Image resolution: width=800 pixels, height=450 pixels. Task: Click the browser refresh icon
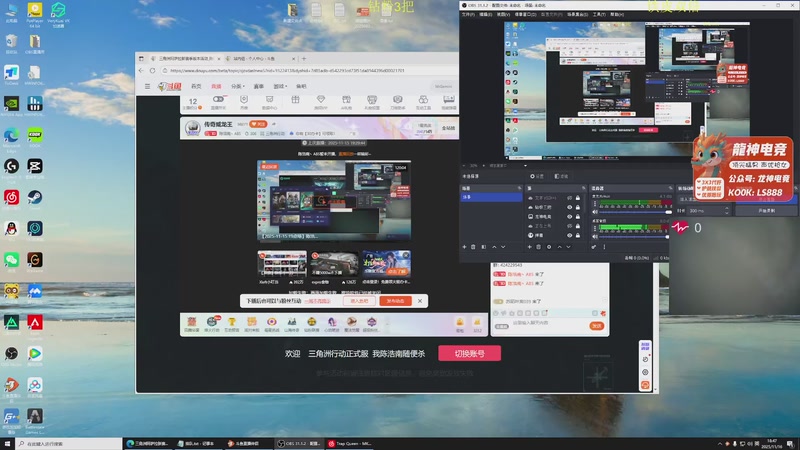click(x=153, y=70)
